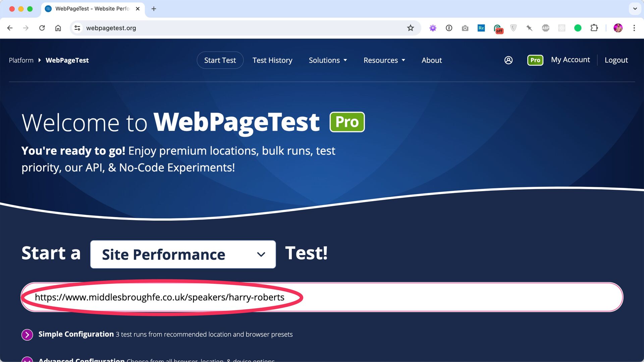The height and width of the screenshot is (362, 644).
Task: Close the WebPageTest tab
Action: [138, 9]
